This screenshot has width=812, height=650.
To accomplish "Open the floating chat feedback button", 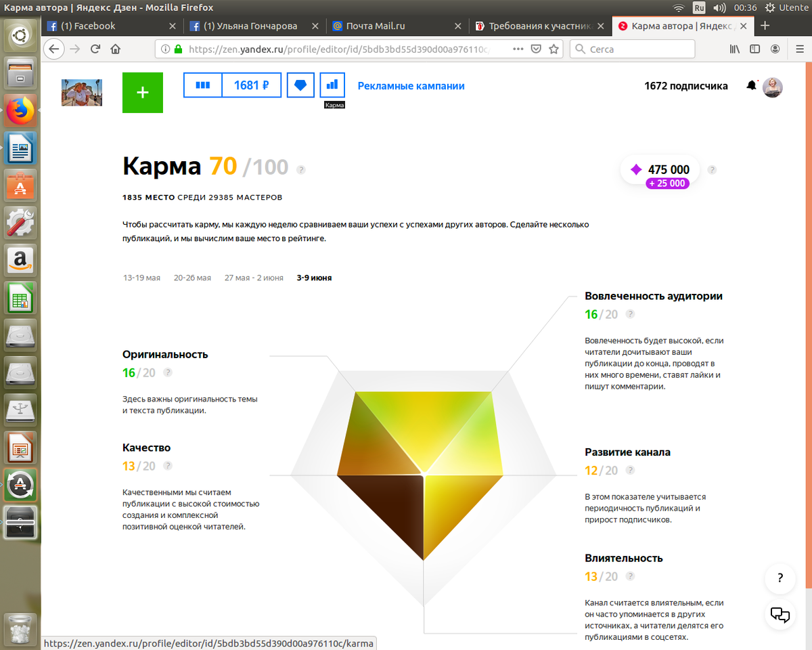I will point(780,615).
